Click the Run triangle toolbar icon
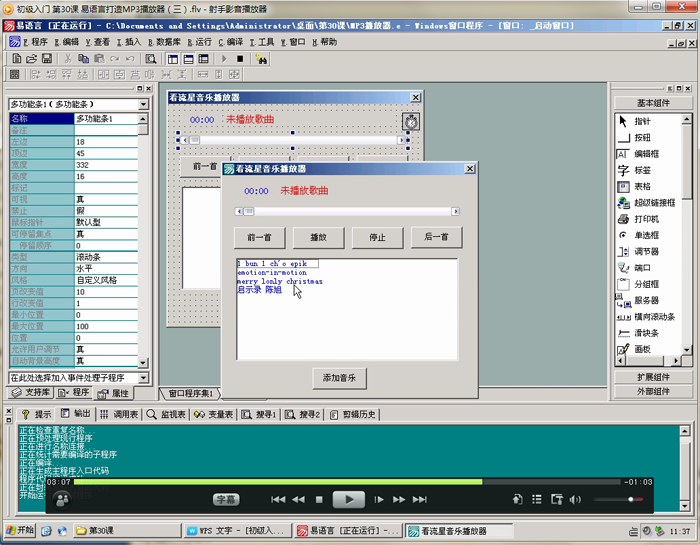This screenshot has width=700, height=545. [x=224, y=59]
